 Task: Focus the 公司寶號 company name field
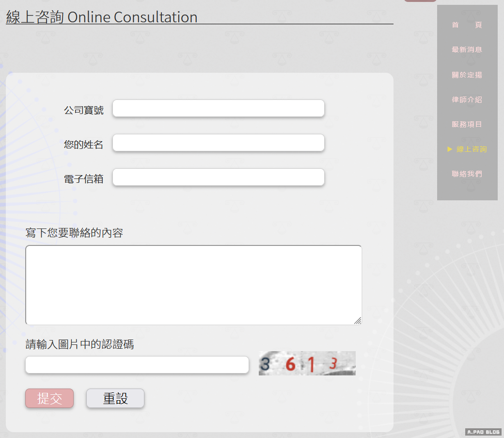(218, 108)
